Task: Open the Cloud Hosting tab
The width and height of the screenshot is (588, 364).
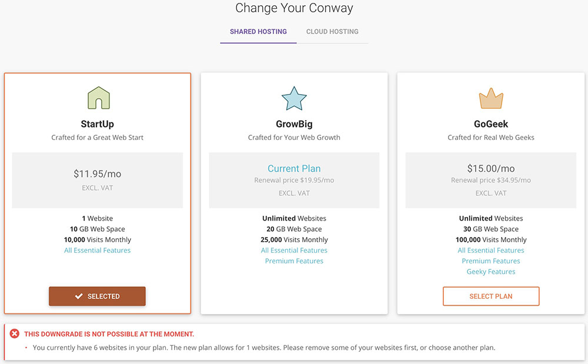Action: click(332, 32)
